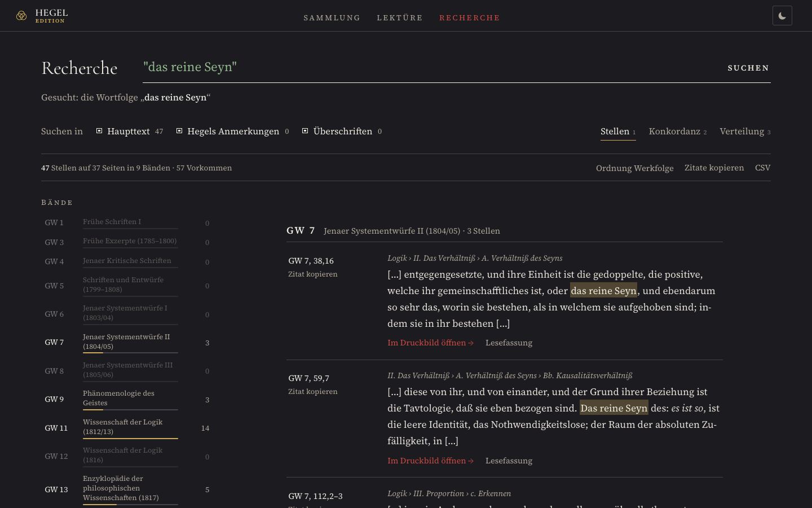Open GW 7, 38,16 in Druckbild
812x508 pixels.
coord(430,343)
